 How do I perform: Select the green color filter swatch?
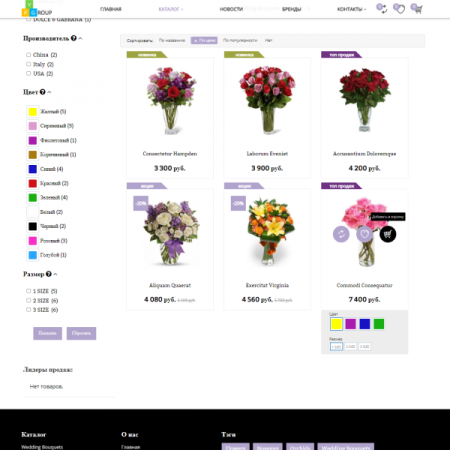point(33,198)
